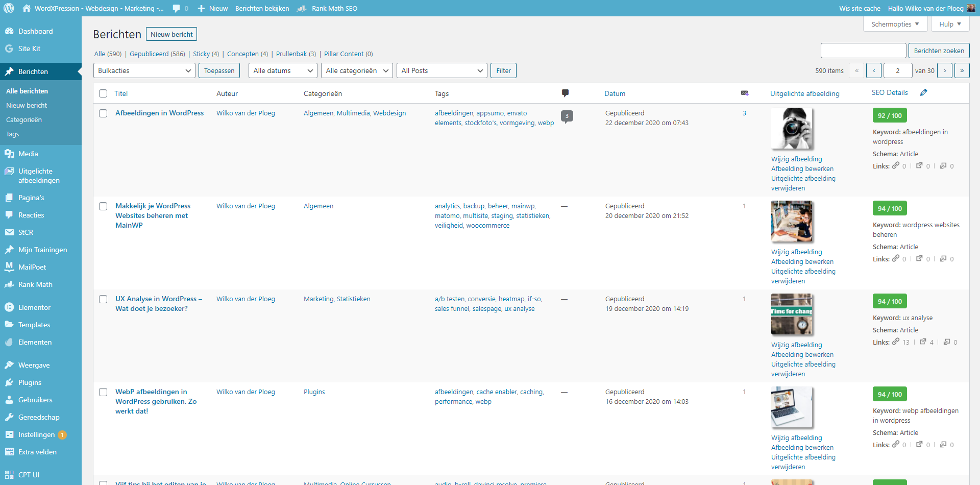This screenshot has height=485, width=980.
Task: Click the comment count bubble showing 3
Action: [567, 116]
